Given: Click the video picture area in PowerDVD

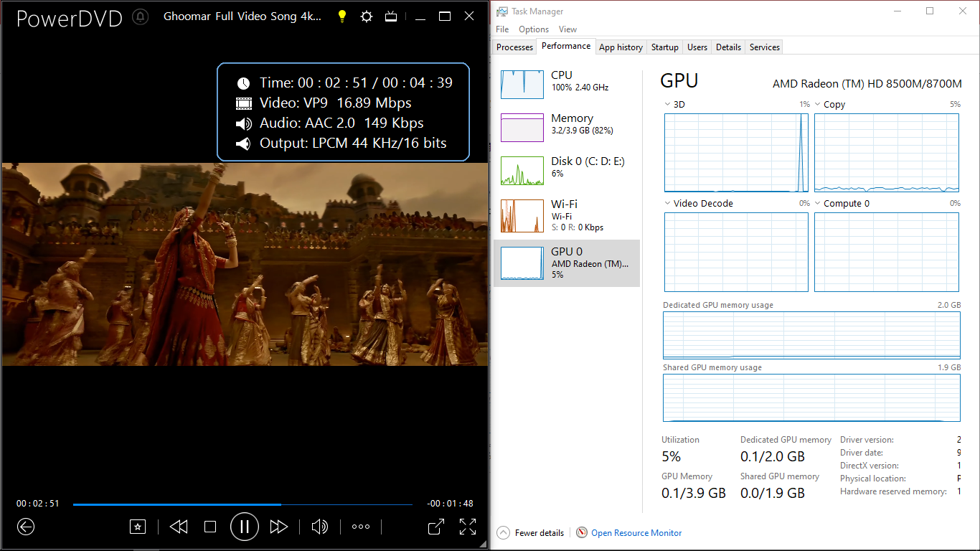Looking at the screenshot, I should click(245, 264).
